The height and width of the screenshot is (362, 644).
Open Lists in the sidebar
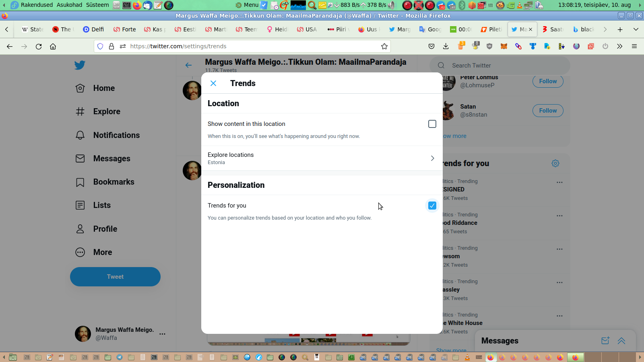93,205
